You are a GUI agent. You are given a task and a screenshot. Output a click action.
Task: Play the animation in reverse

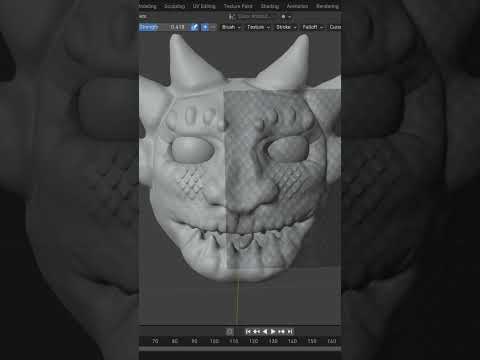pos(265,331)
